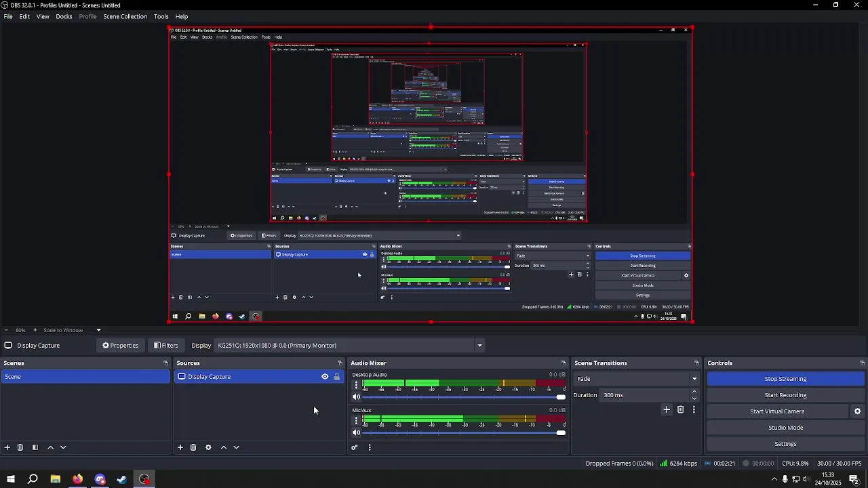Screen dimensions: 868x488
Task: Open Desktop Audio three-dot options
Action: pos(356,385)
